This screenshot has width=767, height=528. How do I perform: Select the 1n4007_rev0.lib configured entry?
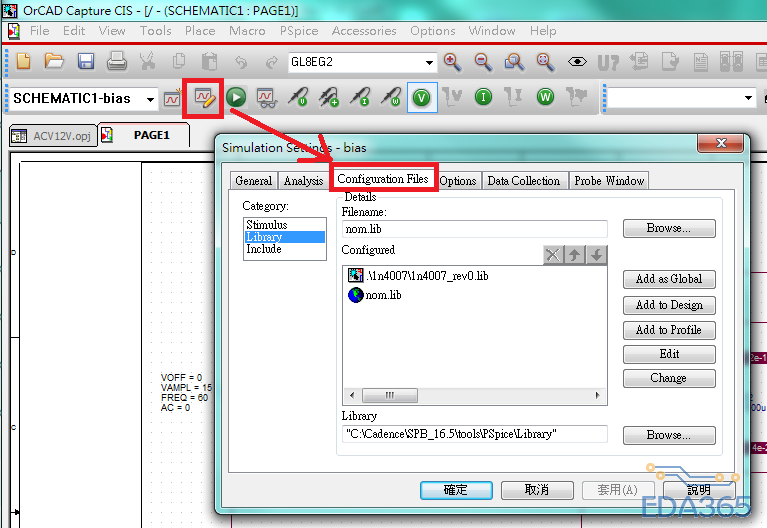coord(418,275)
